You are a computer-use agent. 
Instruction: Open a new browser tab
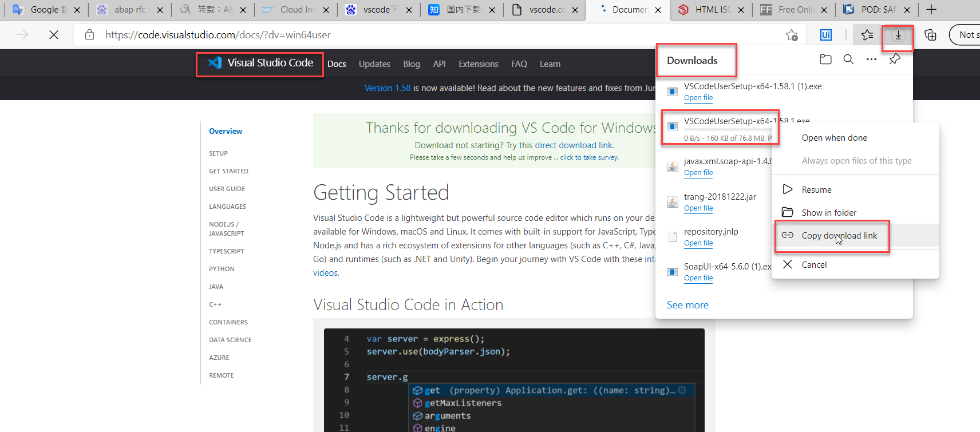tap(931, 10)
